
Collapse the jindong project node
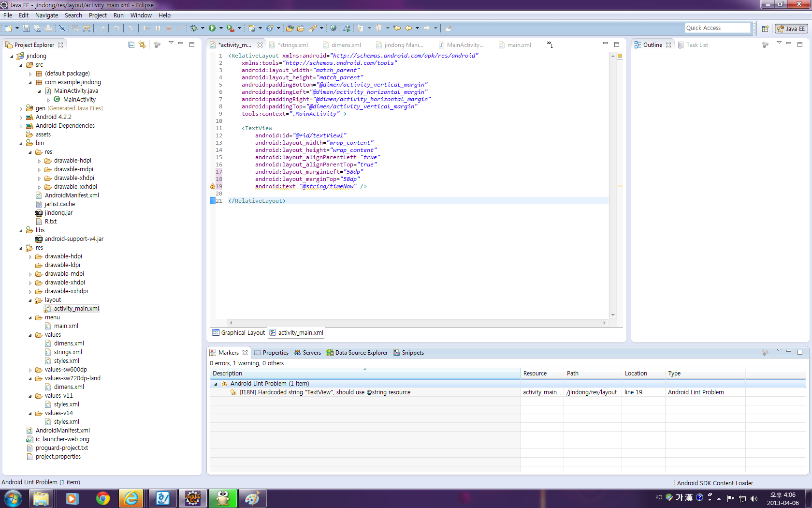pyautogui.click(x=12, y=56)
